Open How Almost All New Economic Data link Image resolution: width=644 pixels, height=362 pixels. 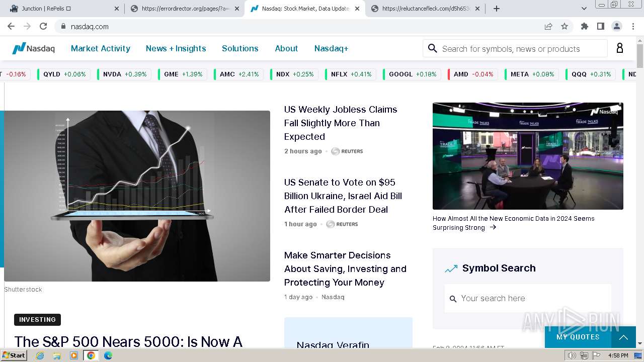tap(514, 223)
